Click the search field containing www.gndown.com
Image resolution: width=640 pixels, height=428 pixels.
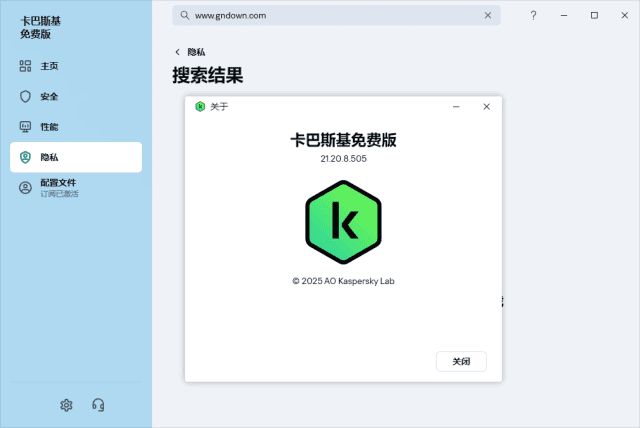pyautogui.click(x=330, y=16)
